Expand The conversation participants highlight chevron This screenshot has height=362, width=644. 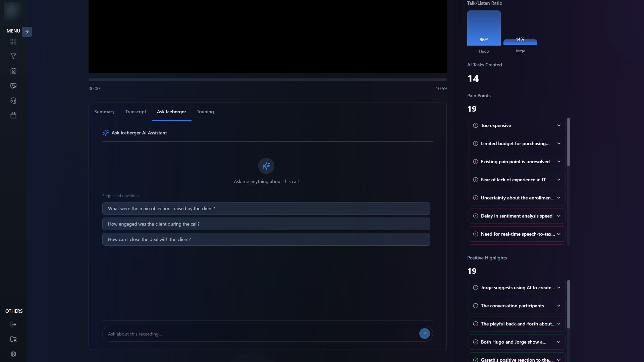click(559, 306)
